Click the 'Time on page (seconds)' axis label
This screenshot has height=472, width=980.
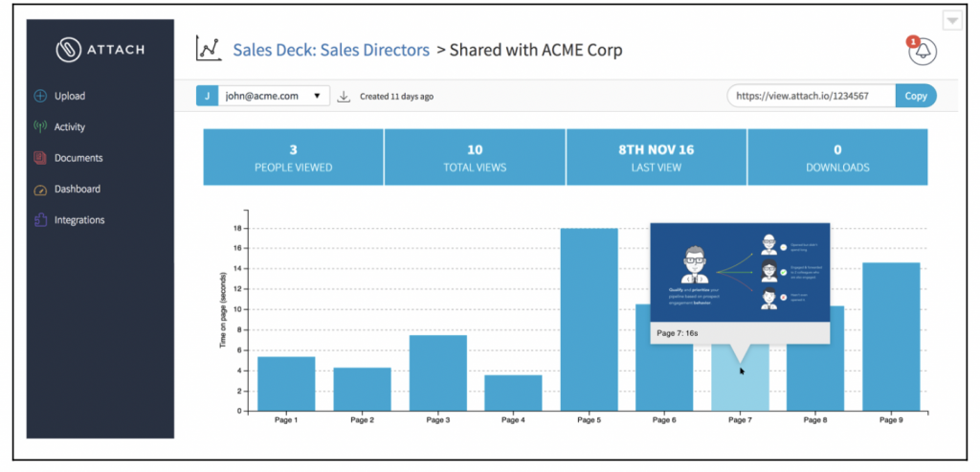[223, 311]
